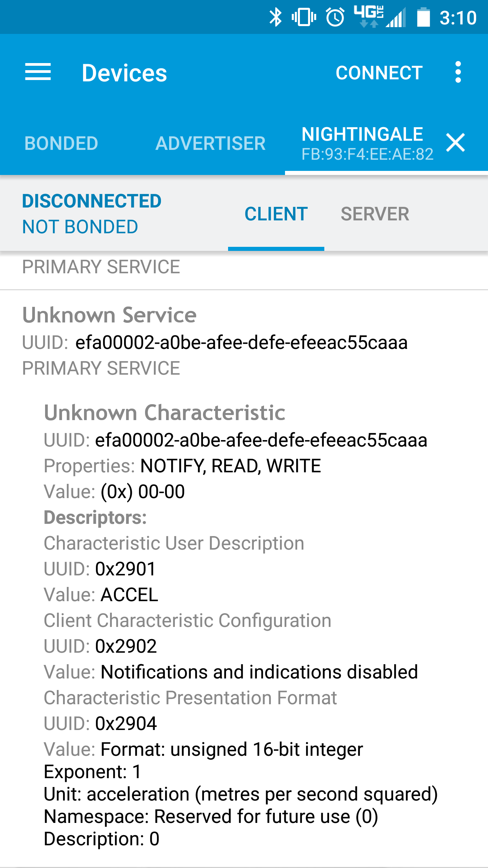Switch to the SERVER tab
This screenshot has width=488, height=868.
(x=375, y=214)
